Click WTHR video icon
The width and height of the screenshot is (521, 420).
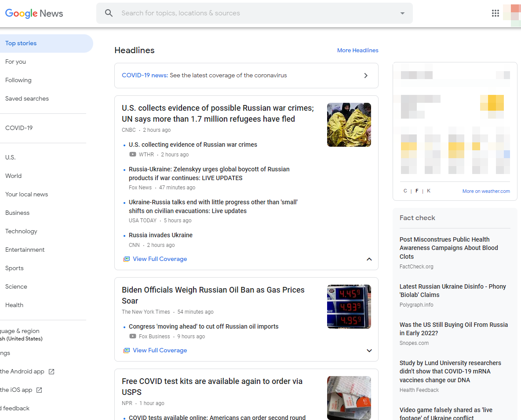(x=133, y=154)
